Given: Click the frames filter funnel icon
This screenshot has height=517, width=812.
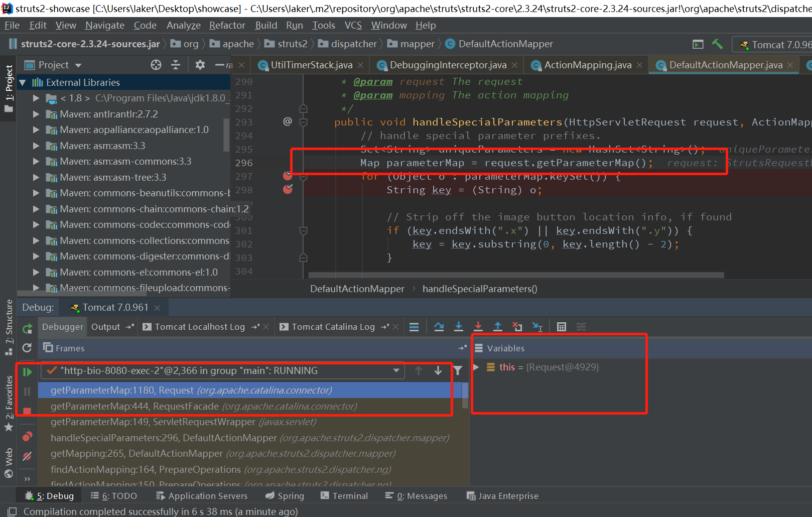Looking at the screenshot, I should coord(458,370).
